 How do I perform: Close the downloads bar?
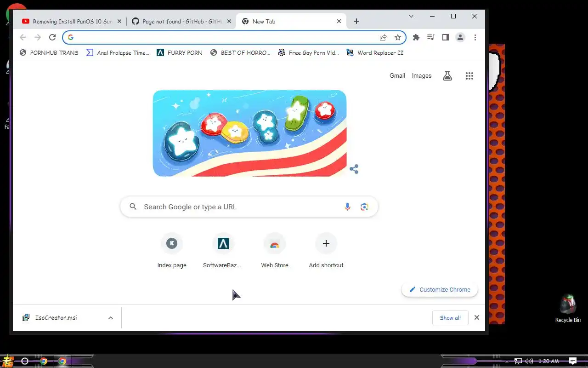[477, 317]
